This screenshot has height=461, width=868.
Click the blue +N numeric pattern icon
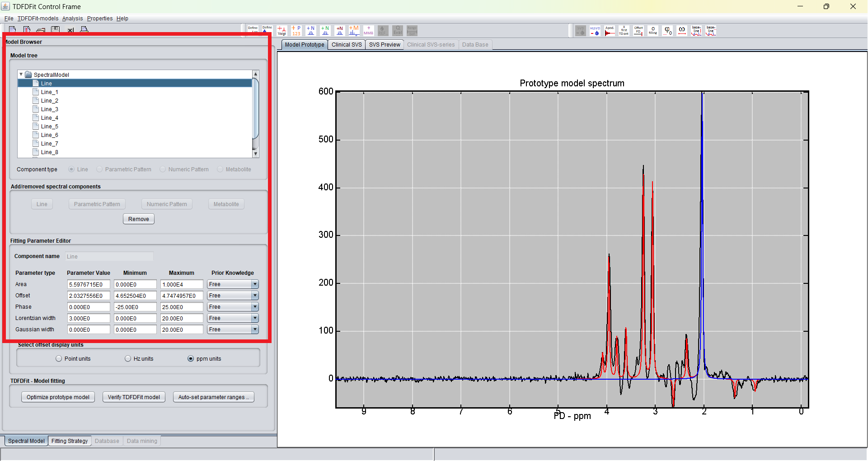coord(311,30)
